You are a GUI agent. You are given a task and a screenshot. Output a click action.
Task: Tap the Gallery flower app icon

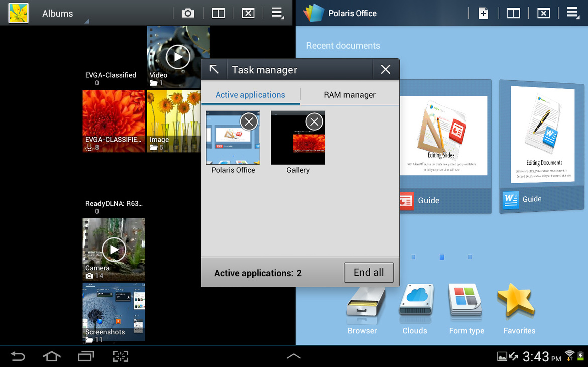(x=19, y=13)
